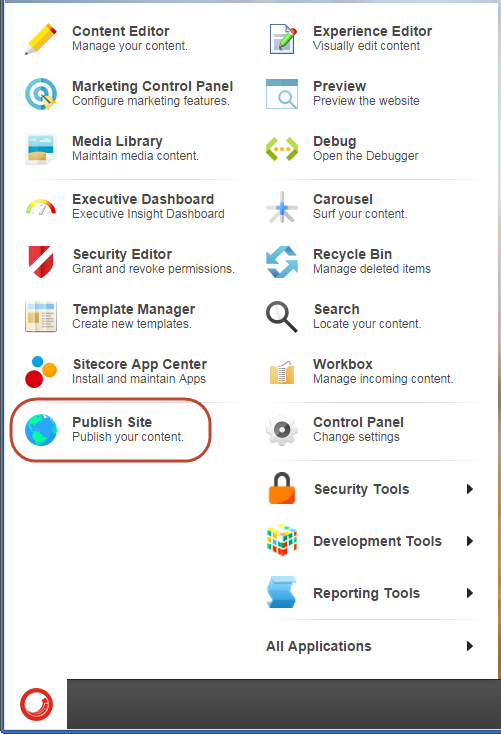Open Executive Dashboard gauge icon

pos(41,207)
